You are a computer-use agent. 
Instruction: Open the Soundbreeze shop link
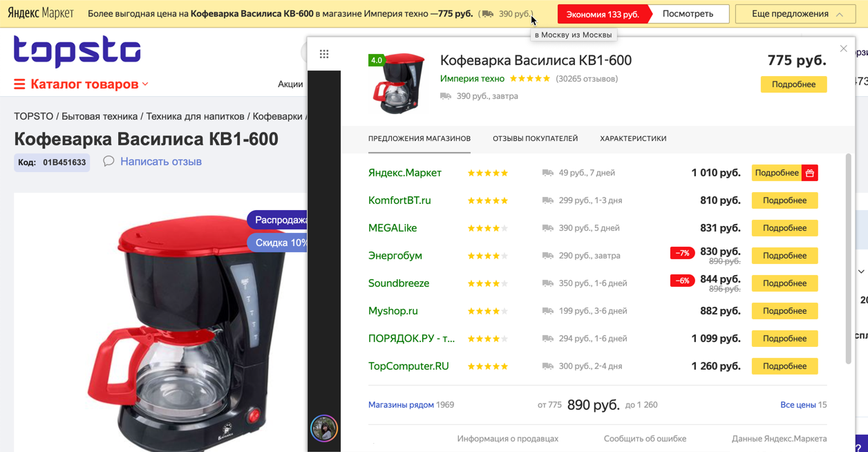[399, 283]
